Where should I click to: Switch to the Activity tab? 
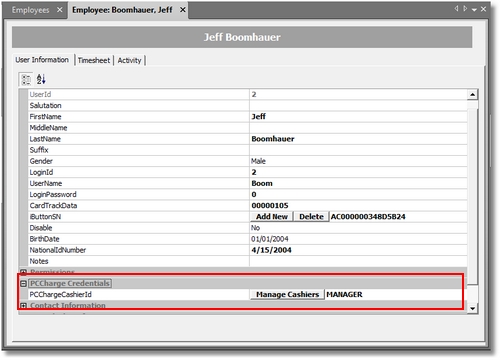click(129, 60)
